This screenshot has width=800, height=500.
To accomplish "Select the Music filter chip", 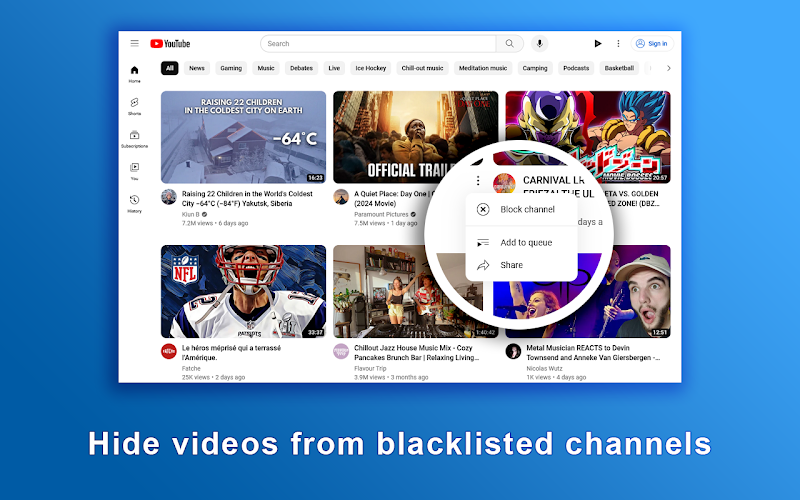I will pyautogui.click(x=266, y=68).
